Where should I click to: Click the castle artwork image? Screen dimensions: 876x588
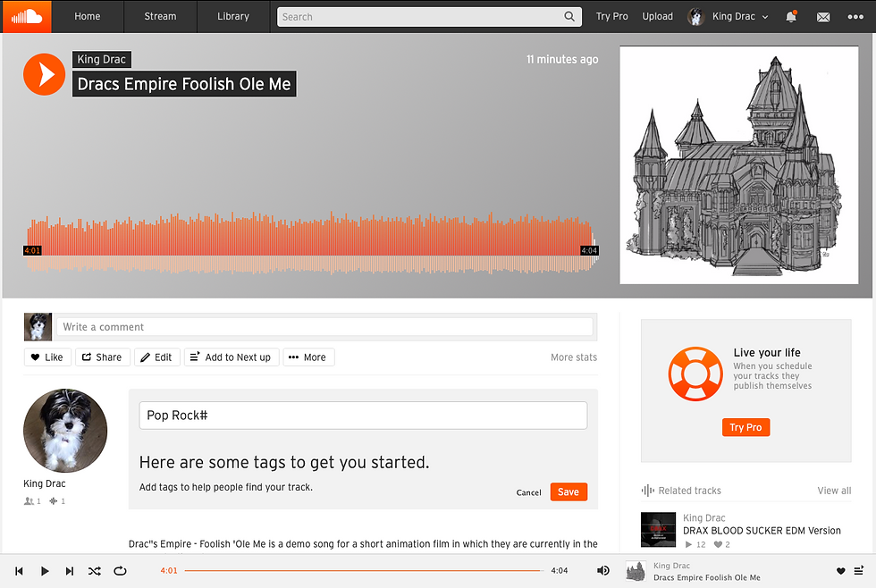tap(738, 164)
